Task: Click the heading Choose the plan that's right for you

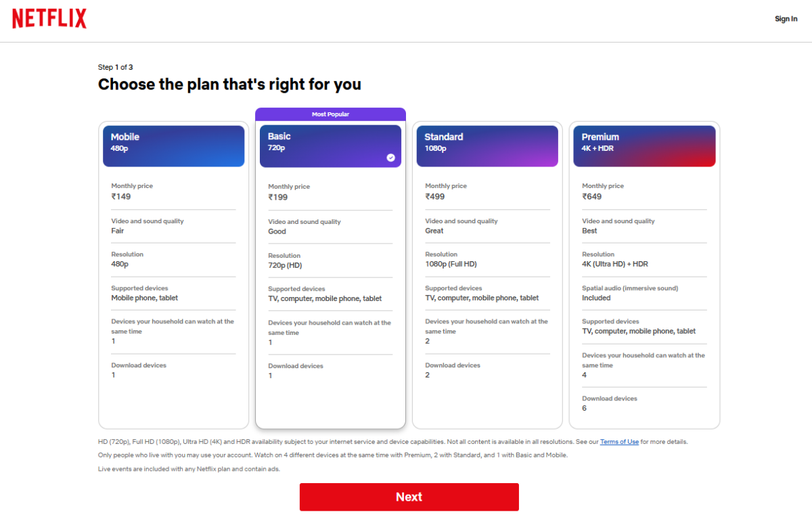Action: pos(229,84)
